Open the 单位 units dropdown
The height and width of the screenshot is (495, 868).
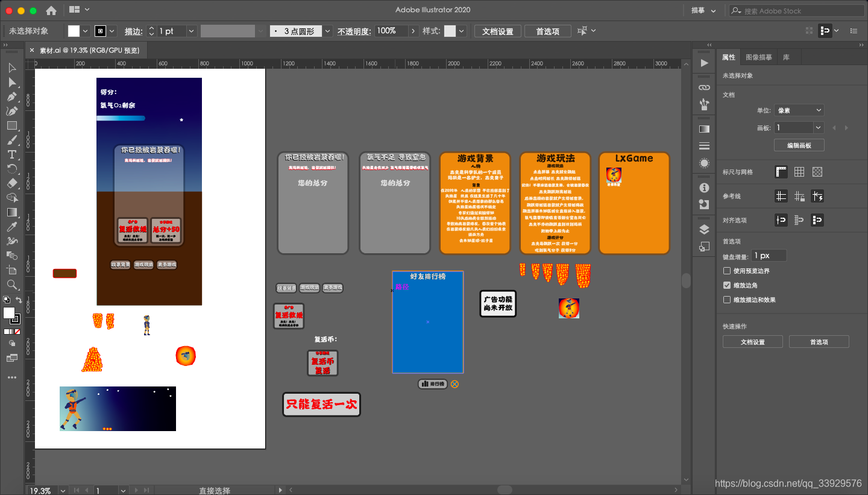coord(799,110)
